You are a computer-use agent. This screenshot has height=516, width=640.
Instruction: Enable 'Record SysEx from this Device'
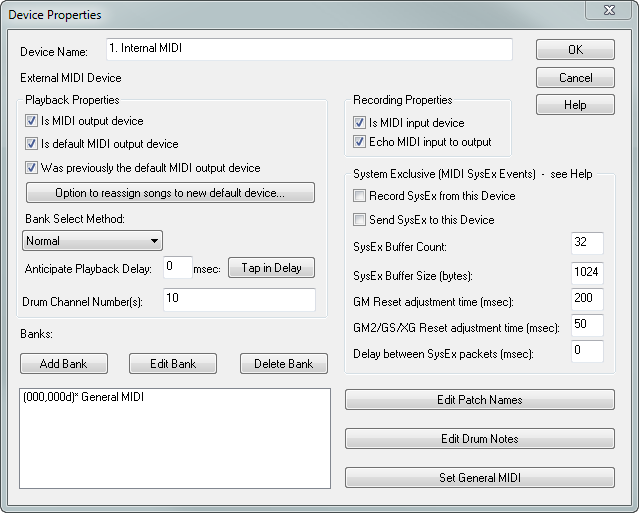pos(360,196)
